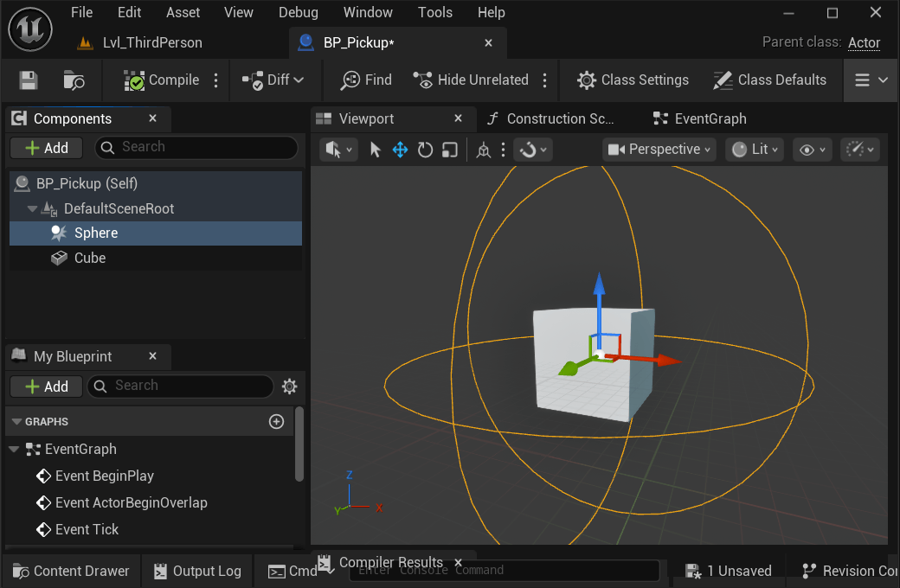Viewport: 900px width, 588px height.
Task: Choose the translate move tool
Action: pos(400,150)
